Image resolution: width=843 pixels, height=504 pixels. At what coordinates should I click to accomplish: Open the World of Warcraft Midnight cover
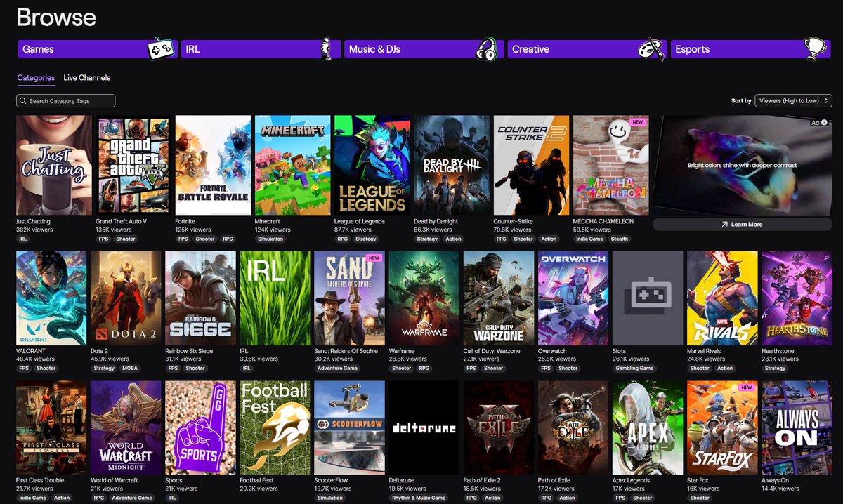(x=126, y=428)
